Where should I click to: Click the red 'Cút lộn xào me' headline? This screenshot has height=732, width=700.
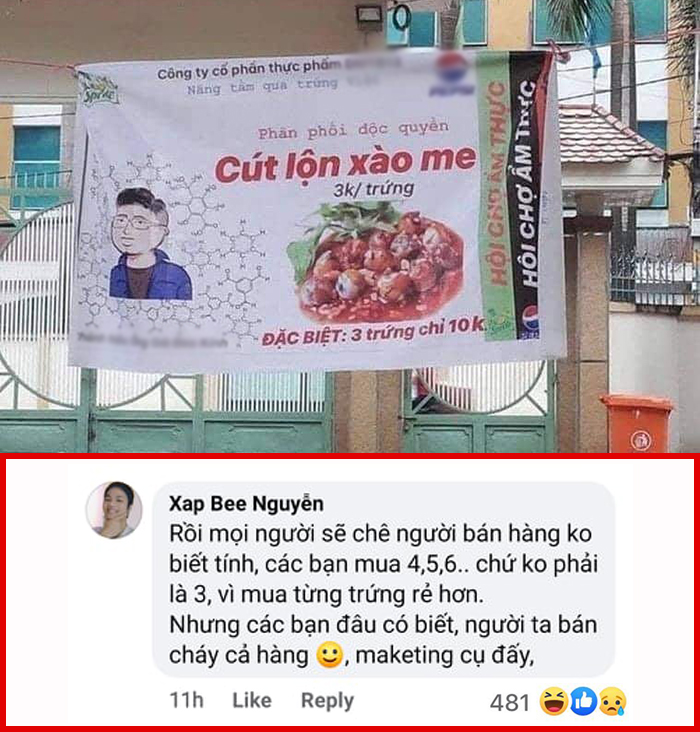(345, 164)
